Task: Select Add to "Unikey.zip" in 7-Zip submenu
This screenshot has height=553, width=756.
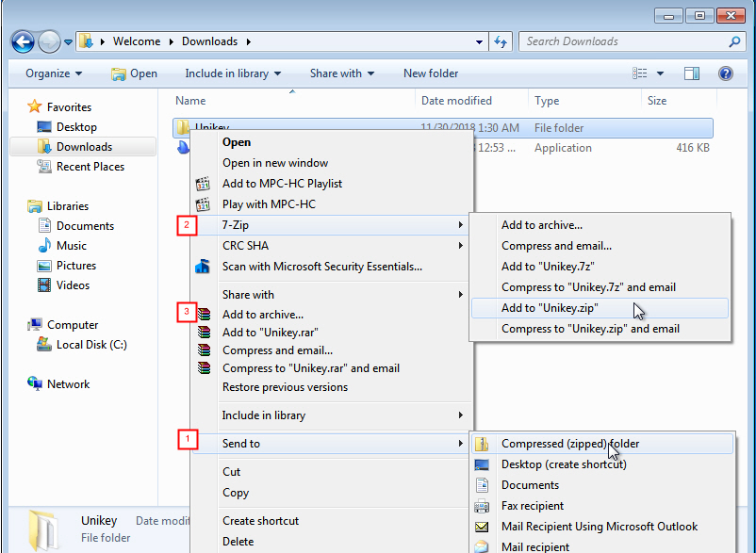Action: [550, 308]
